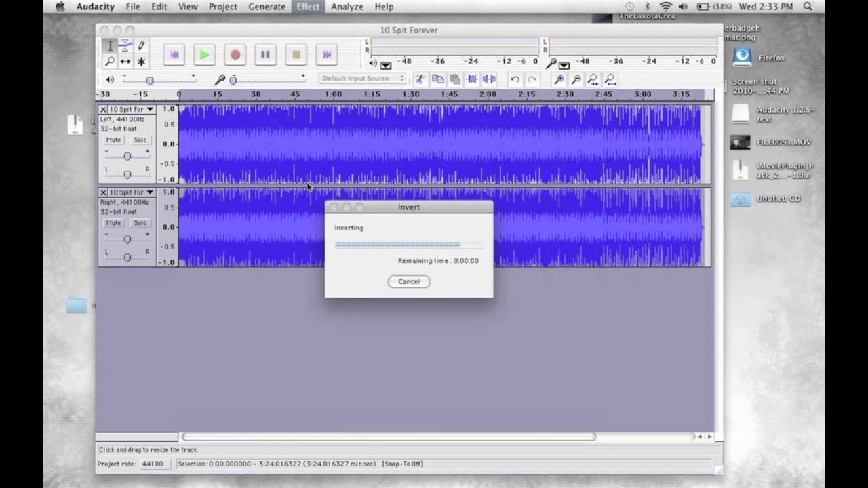Viewport: 868px width, 488px height.
Task: Skip to end of track
Action: click(326, 55)
